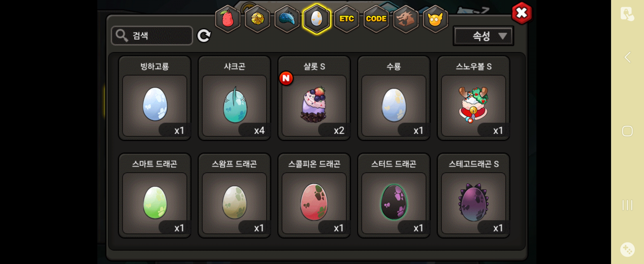
Task: Click the refresh arrow next to search
Action: pyautogui.click(x=204, y=36)
